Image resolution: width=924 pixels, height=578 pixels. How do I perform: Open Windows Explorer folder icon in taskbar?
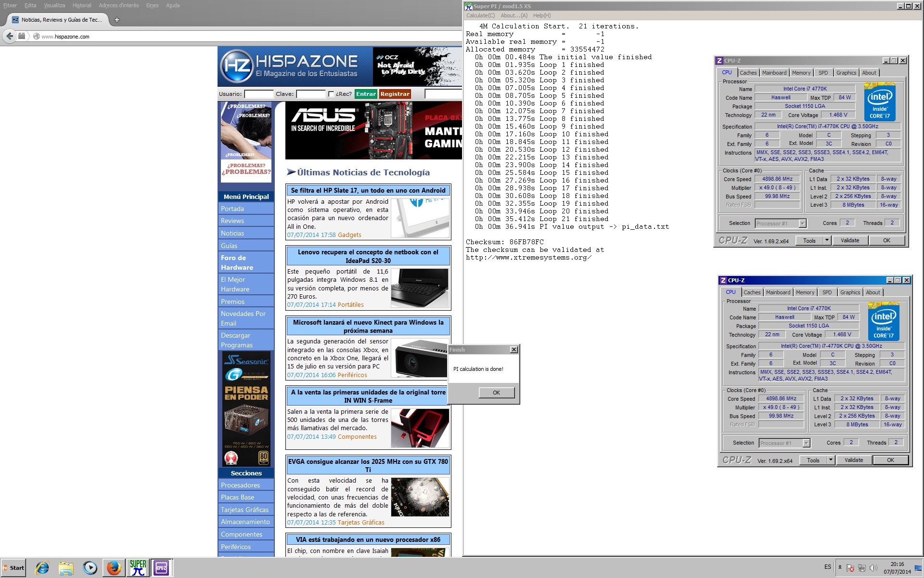66,568
